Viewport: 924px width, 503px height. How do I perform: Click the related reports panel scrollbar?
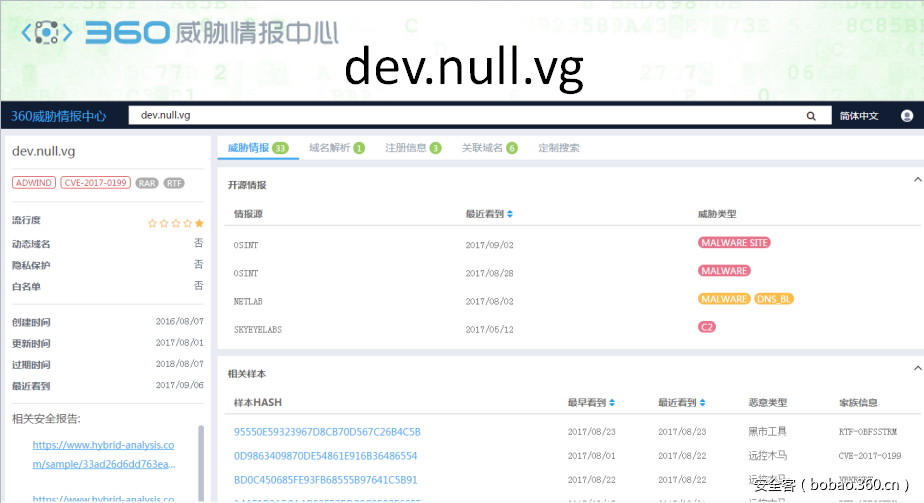pos(201,463)
